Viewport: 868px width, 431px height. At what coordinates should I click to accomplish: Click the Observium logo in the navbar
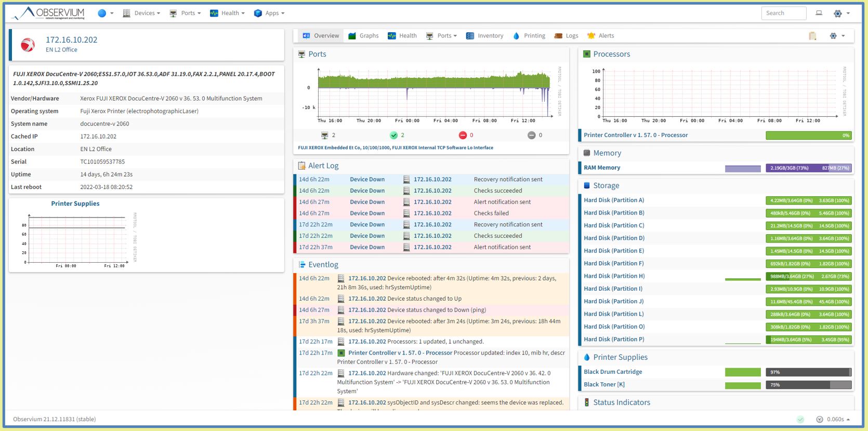tap(48, 13)
